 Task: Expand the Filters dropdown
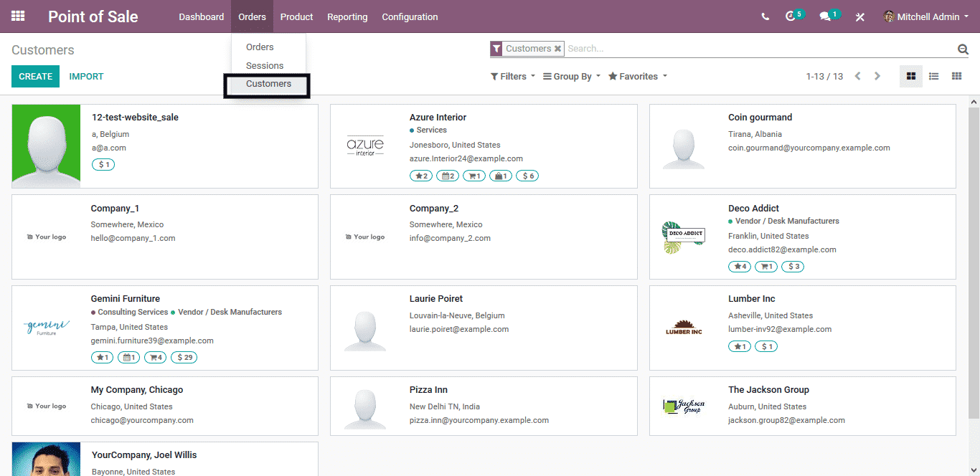pos(512,76)
